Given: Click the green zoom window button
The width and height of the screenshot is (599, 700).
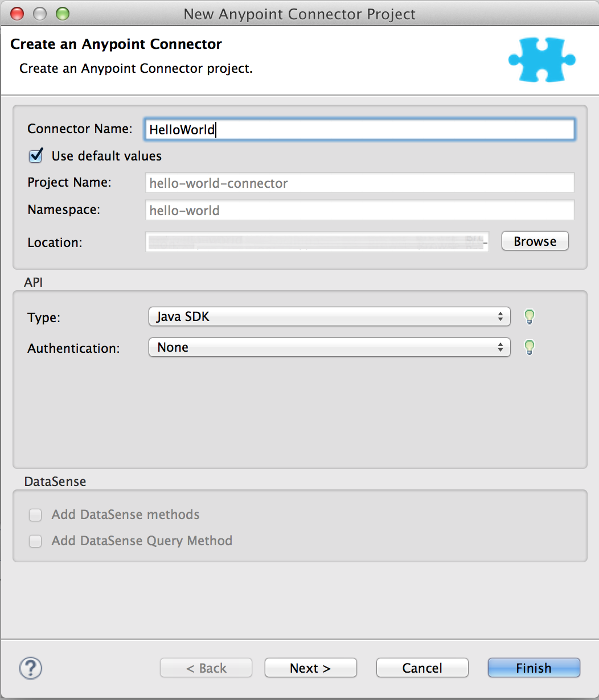Looking at the screenshot, I should click(61, 13).
